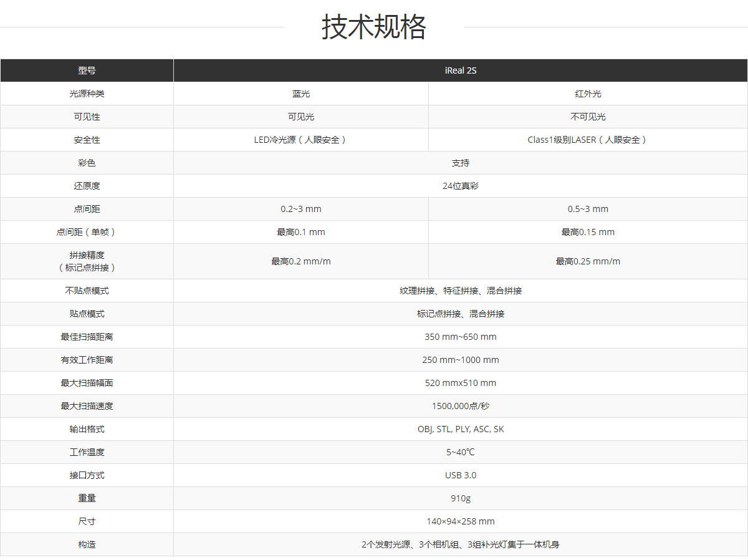Select the 910g weight value

(x=460, y=498)
